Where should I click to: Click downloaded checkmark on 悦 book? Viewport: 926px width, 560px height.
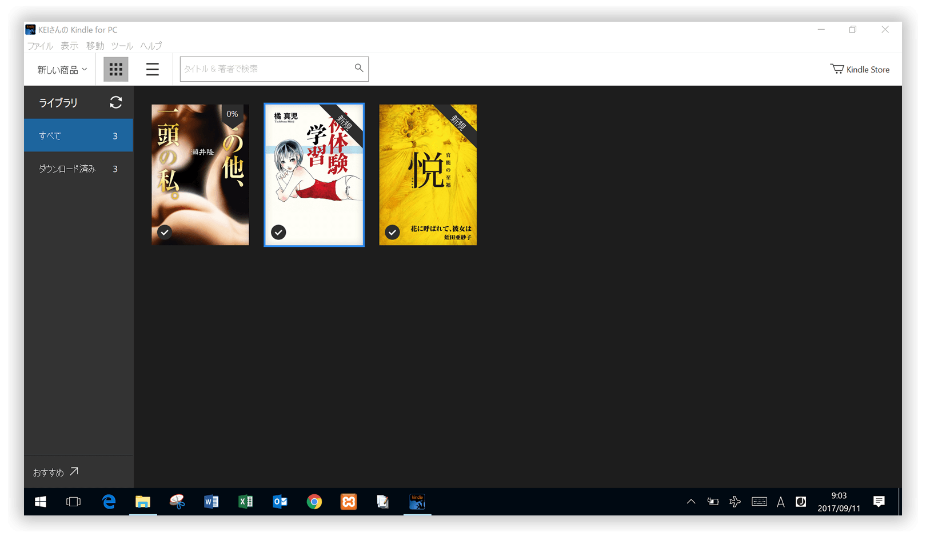392,232
